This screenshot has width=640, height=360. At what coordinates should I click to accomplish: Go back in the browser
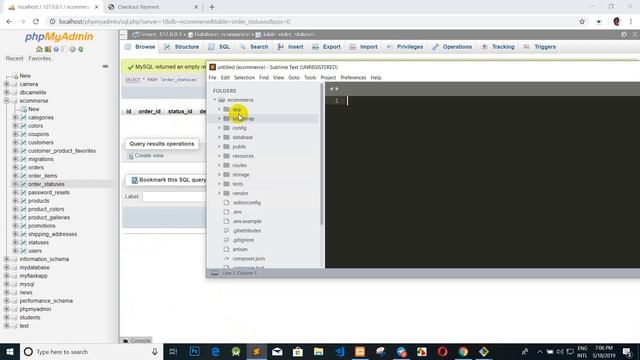[9, 22]
